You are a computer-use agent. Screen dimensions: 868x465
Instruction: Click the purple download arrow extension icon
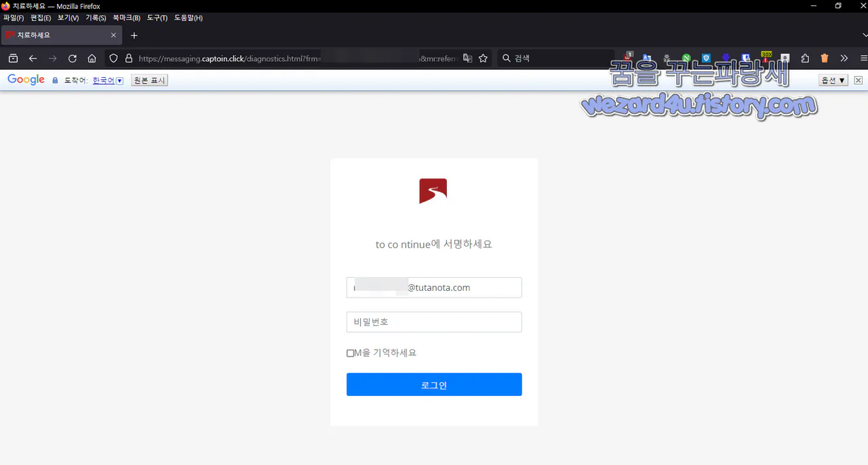[x=724, y=58]
